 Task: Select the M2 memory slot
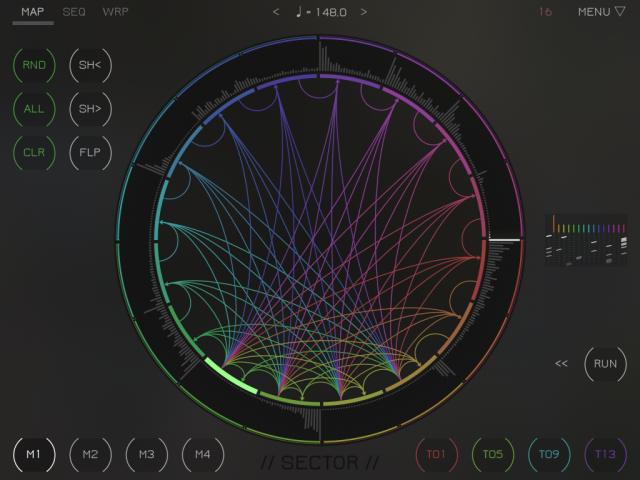[90, 455]
